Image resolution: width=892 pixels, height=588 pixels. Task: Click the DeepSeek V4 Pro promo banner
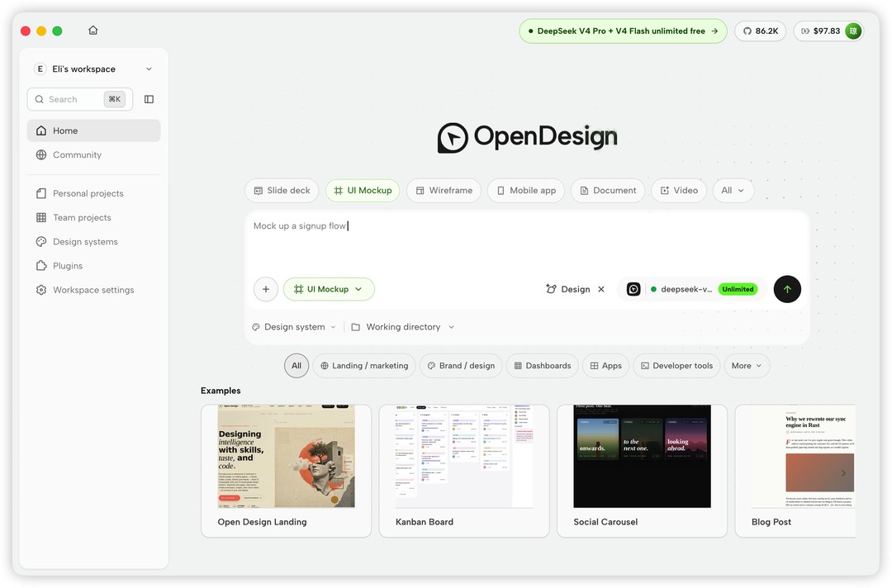pos(623,31)
